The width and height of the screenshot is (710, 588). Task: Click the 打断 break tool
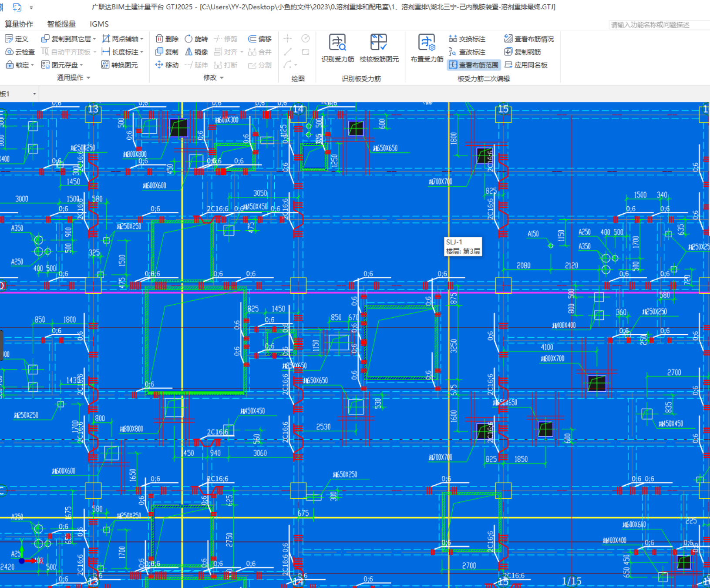point(225,65)
